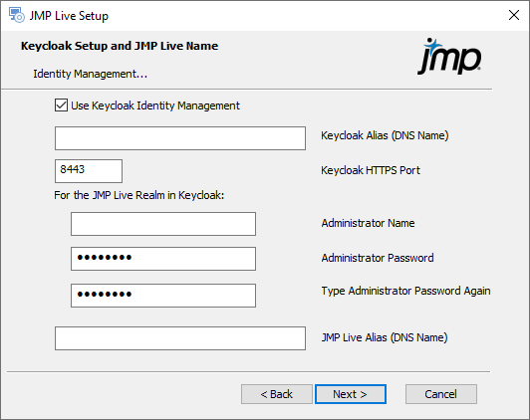Viewport: 530px width, 420px height.
Task: Click the Administrator Name label
Action: click(x=368, y=223)
